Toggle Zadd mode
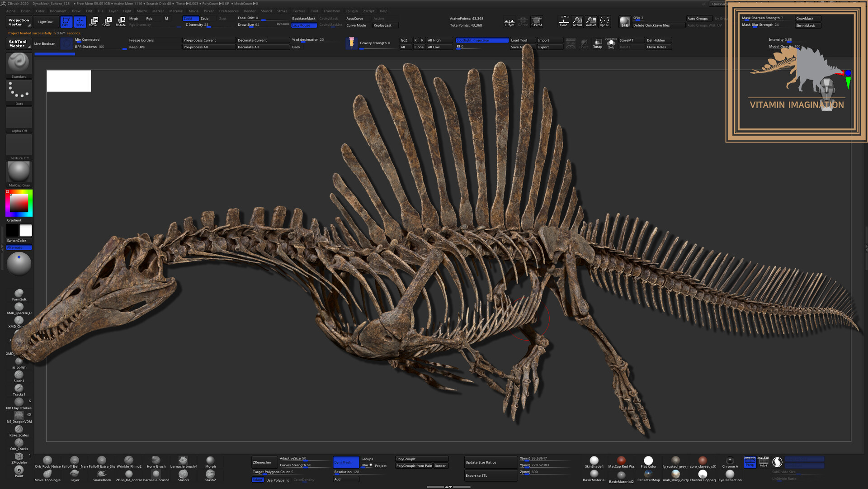The width and height of the screenshot is (868, 489). pos(190,19)
